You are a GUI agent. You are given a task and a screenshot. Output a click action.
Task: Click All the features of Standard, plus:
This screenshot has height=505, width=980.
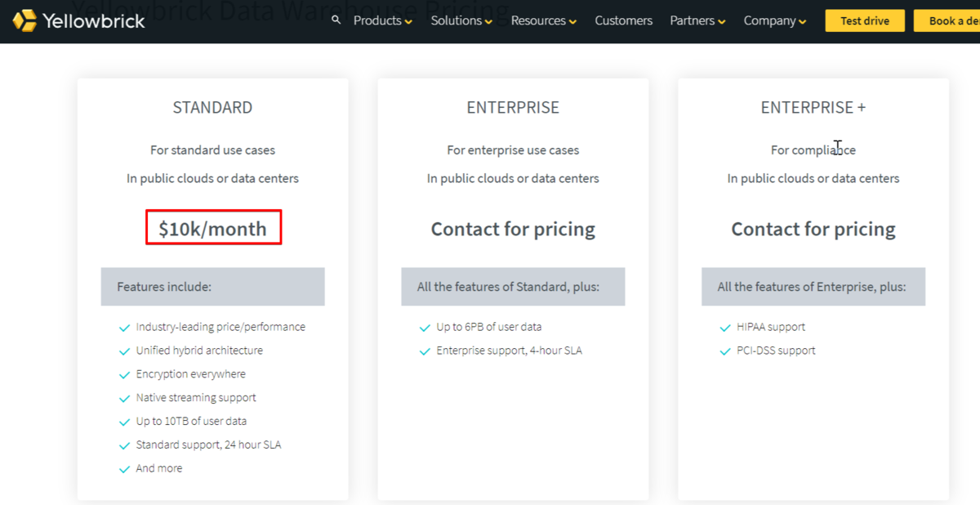coord(513,287)
